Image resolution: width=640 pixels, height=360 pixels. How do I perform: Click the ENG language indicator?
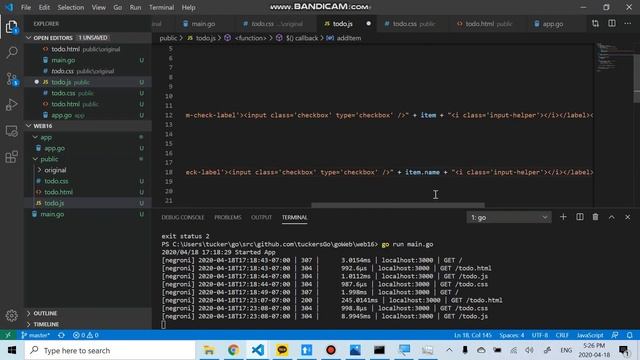[566, 350]
